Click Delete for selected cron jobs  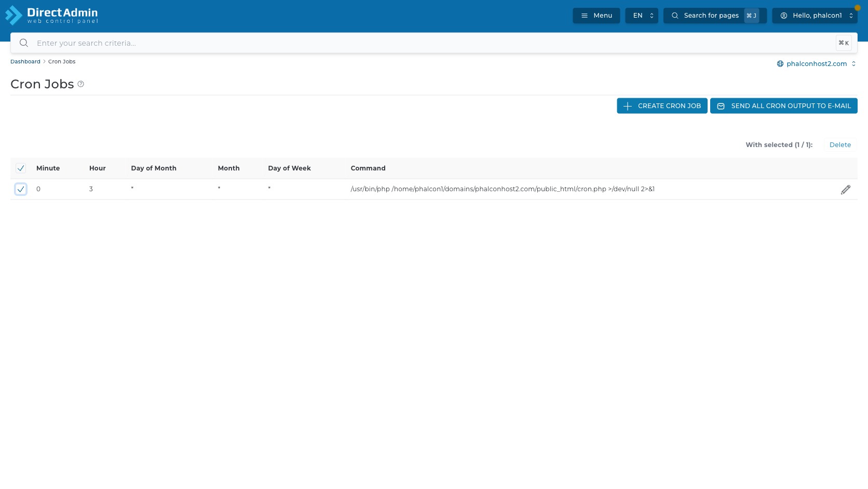coord(840,145)
